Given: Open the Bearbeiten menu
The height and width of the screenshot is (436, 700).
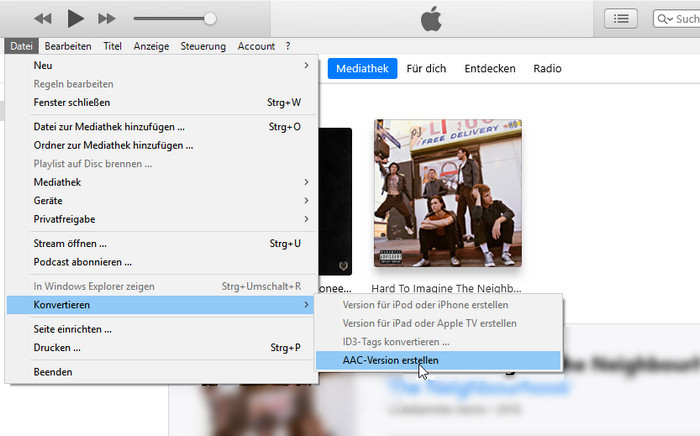Looking at the screenshot, I should click(x=68, y=46).
